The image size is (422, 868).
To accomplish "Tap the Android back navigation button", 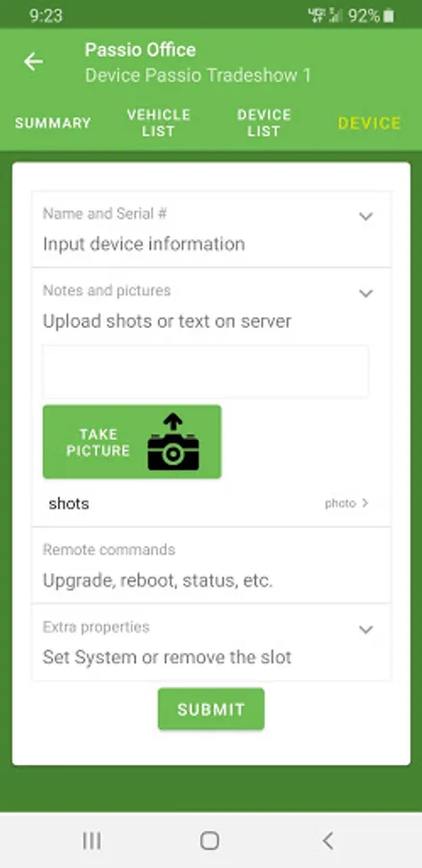I will [x=328, y=841].
